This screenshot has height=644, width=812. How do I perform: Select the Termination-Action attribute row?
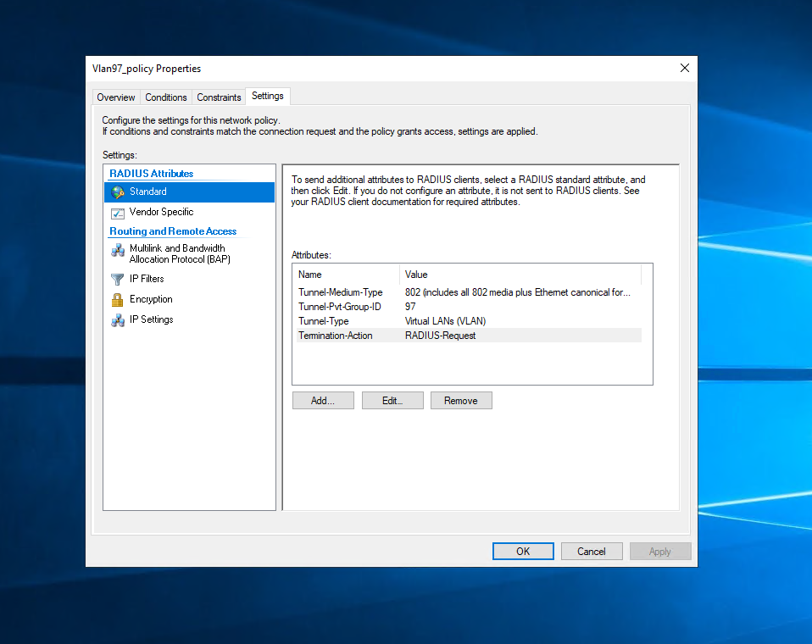[470, 336]
